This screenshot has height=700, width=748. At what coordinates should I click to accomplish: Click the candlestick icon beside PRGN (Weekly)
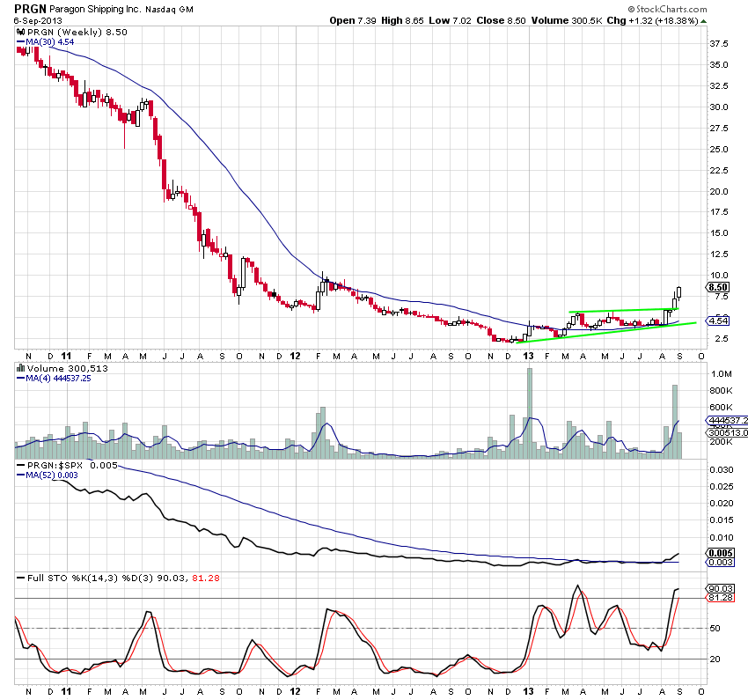coord(20,32)
